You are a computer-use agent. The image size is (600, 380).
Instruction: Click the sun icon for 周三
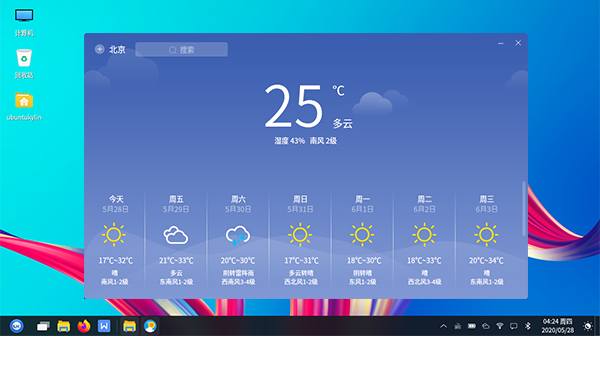point(486,234)
